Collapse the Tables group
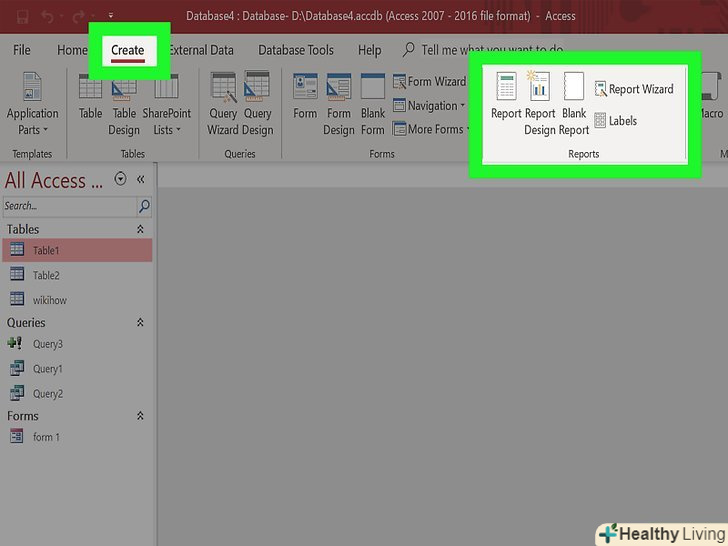 click(140, 229)
